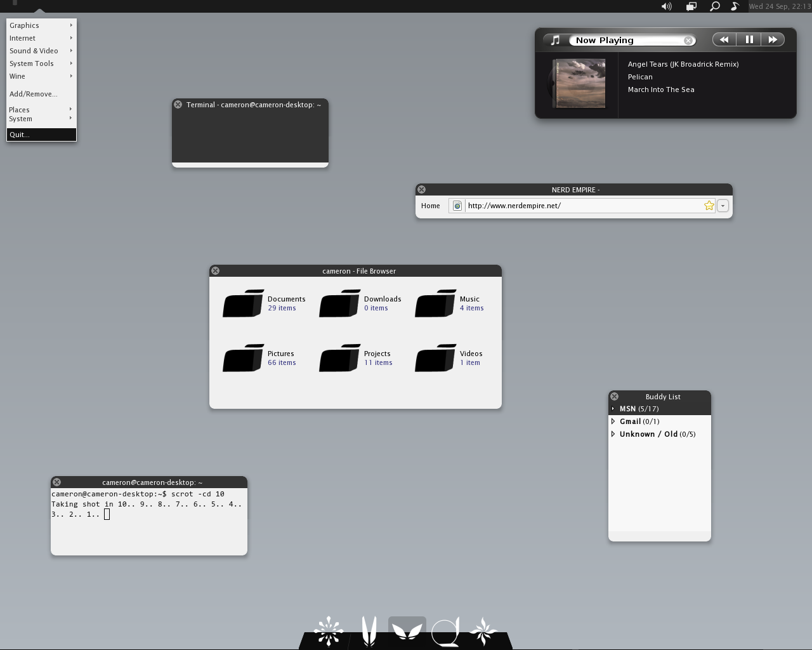Expand the MSN buddy group
812x650 pixels.
point(613,409)
